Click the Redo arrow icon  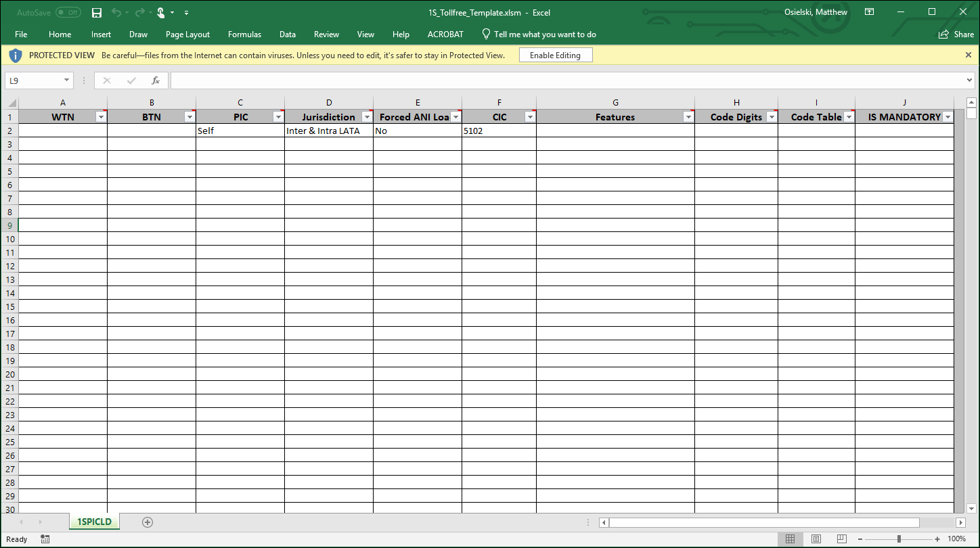pos(139,13)
